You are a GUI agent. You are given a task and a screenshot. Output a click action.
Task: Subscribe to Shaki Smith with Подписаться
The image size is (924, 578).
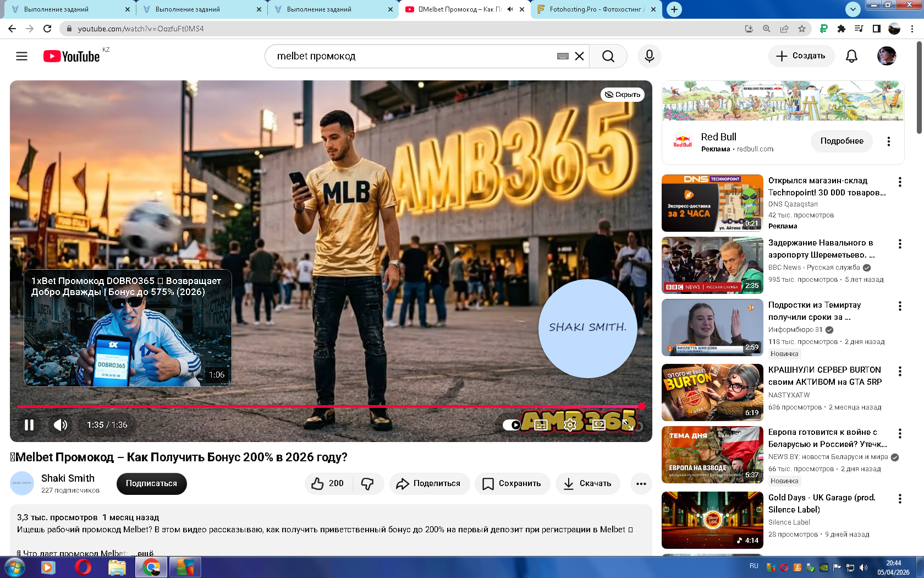tap(151, 483)
